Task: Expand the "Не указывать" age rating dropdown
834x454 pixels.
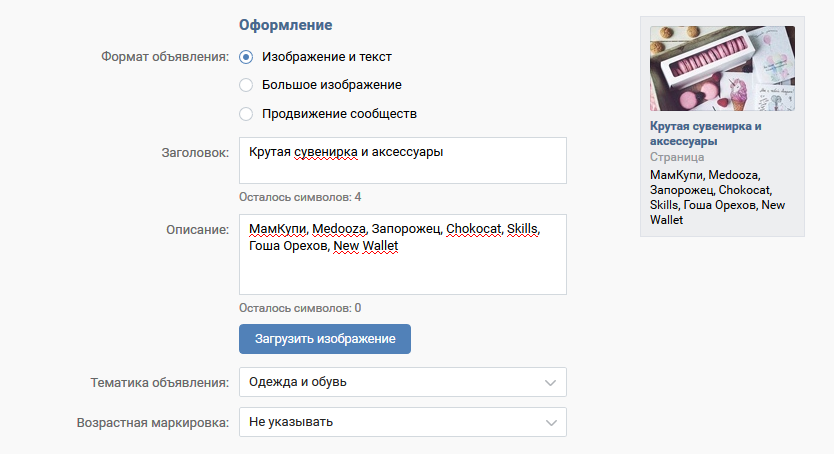Action: (x=402, y=422)
